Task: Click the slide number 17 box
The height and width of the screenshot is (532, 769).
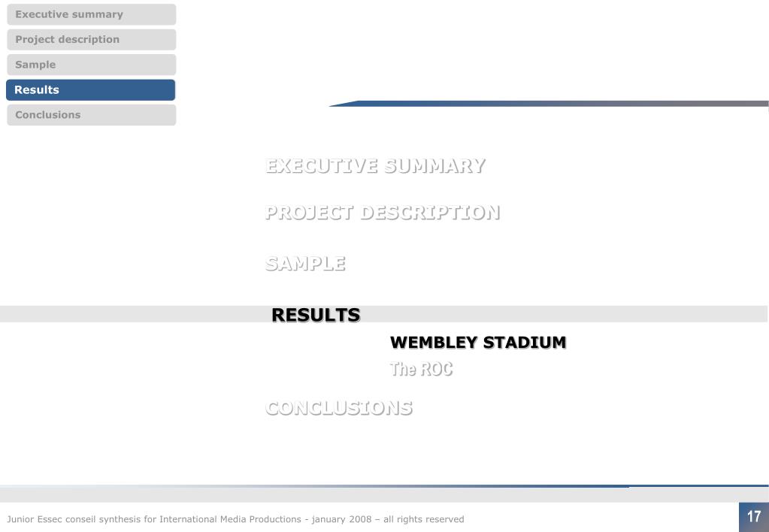Action: (x=754, y=517)
